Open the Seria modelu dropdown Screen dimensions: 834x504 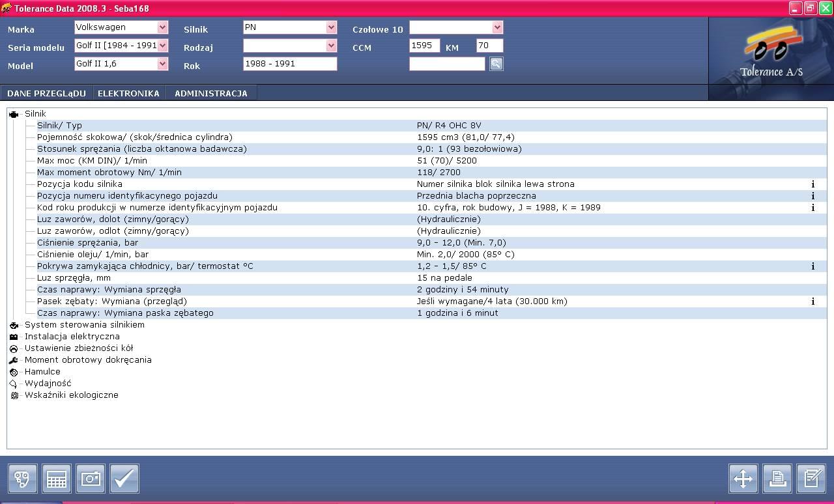click(x=163, y=46)
